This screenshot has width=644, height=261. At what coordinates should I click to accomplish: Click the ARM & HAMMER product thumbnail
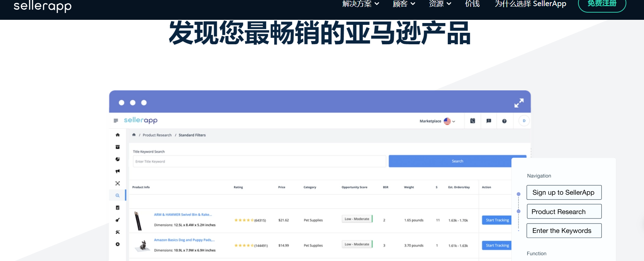[x=138, y=221]
